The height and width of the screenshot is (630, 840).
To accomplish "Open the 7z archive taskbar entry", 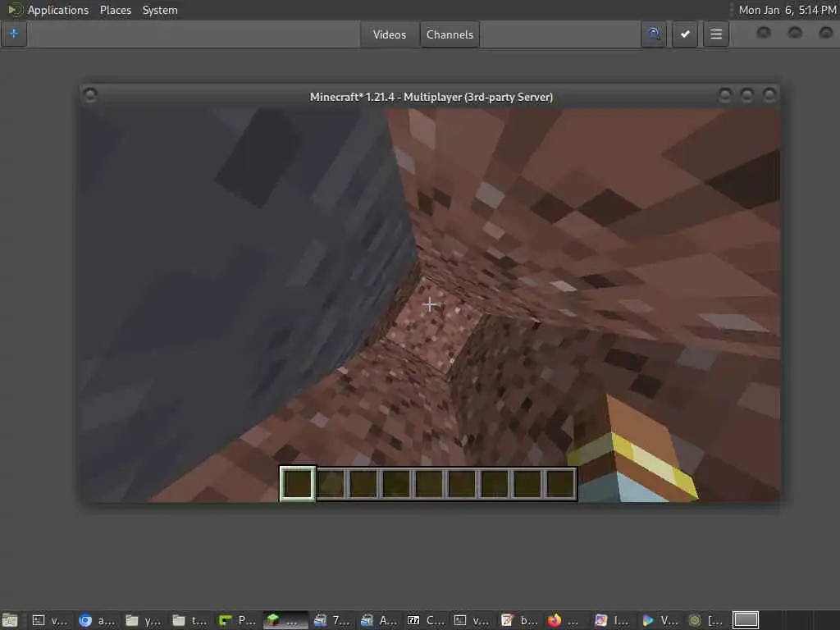I will click(425, 620).
